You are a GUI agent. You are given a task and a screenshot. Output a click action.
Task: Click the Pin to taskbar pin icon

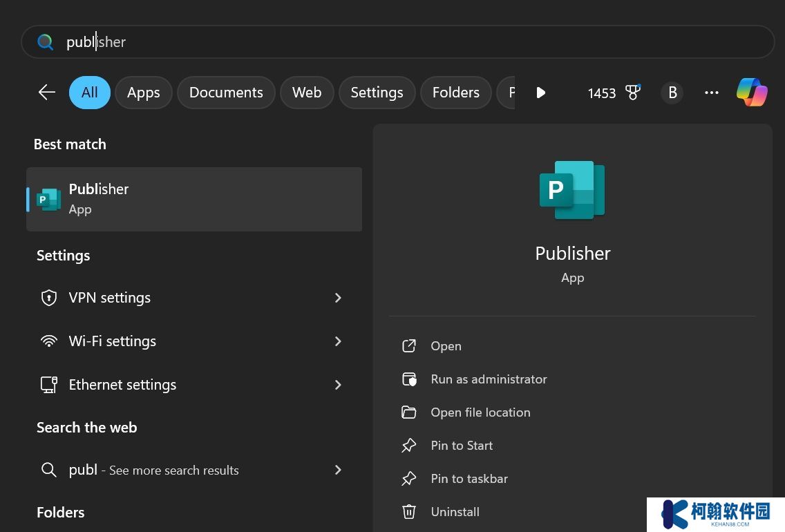pos(409,479)
